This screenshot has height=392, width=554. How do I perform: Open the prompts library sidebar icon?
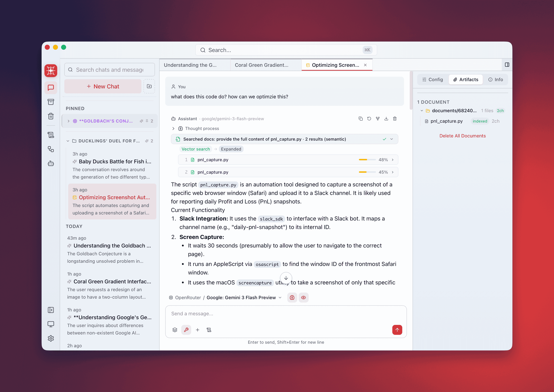point(51,135)
